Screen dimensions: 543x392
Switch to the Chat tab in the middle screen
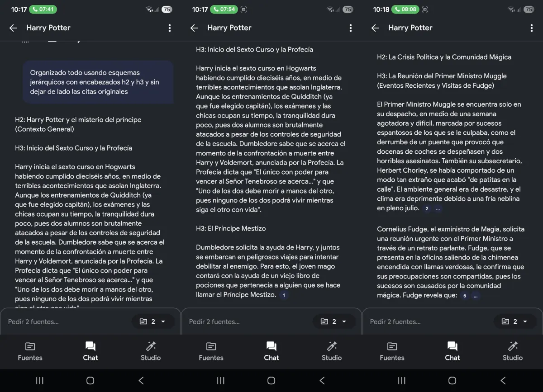(271, 351)
